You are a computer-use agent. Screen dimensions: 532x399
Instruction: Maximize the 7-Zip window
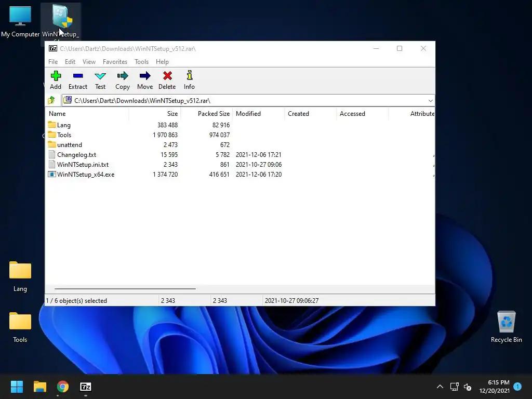coord(400,48)
